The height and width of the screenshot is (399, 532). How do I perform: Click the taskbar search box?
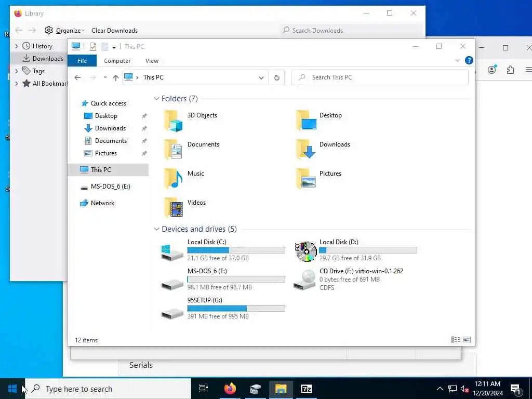coord(109,389)
